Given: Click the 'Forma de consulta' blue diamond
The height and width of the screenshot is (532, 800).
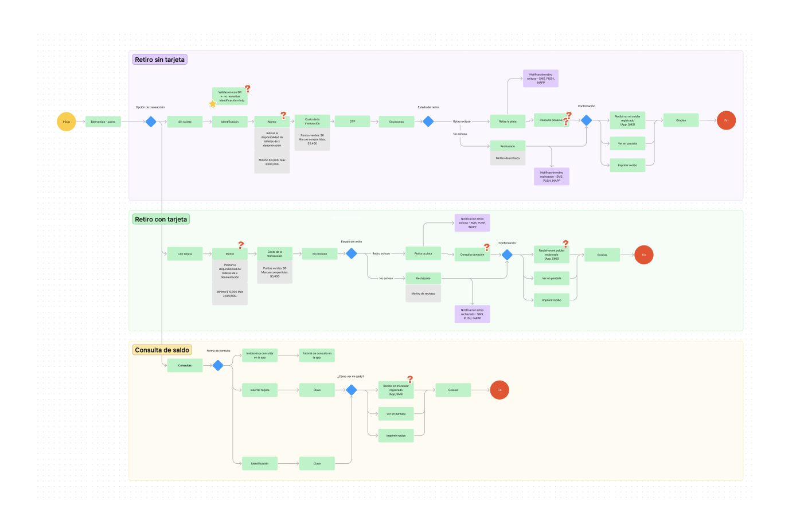Looking at the screenshot, I should [218, 365].
